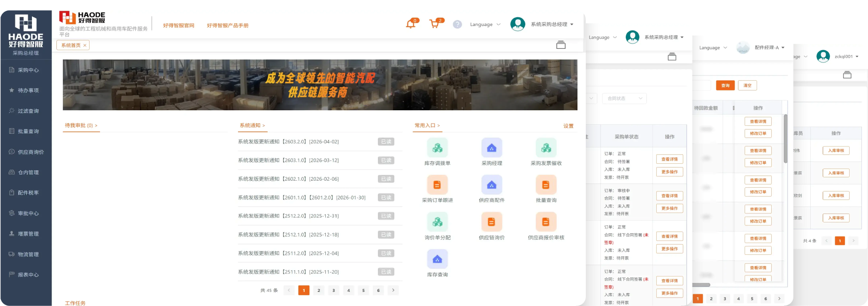Click the HAODE logo in the header
The image size is (868, 306).
coord(82,17)
